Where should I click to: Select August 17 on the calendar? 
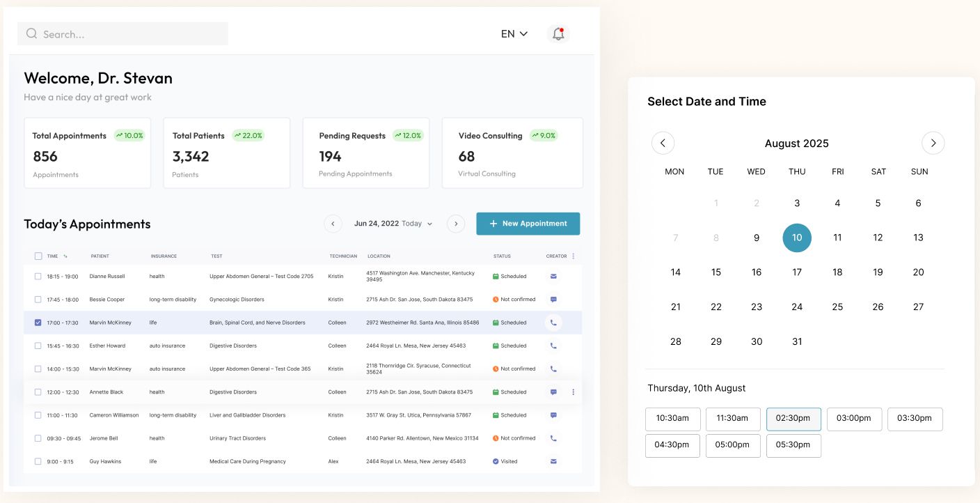[796, 272]
